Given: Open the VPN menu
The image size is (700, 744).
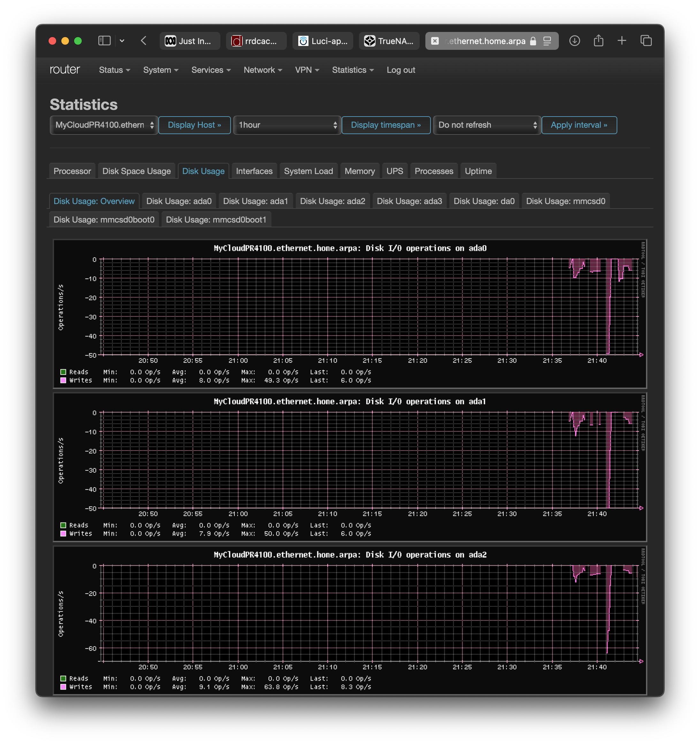Looking at the screenshot, I should (307, 70).
